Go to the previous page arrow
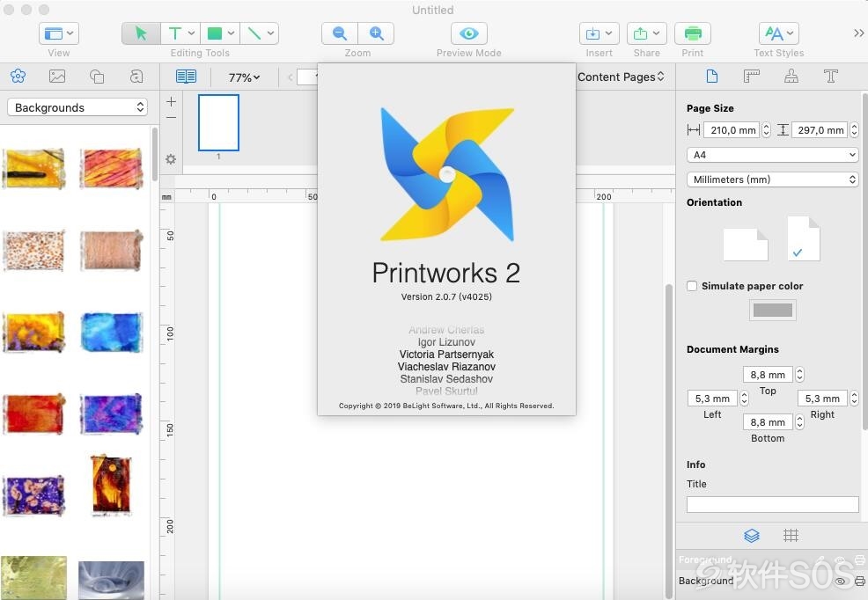This screenshot has height=600, width=868. click(291, 77)
